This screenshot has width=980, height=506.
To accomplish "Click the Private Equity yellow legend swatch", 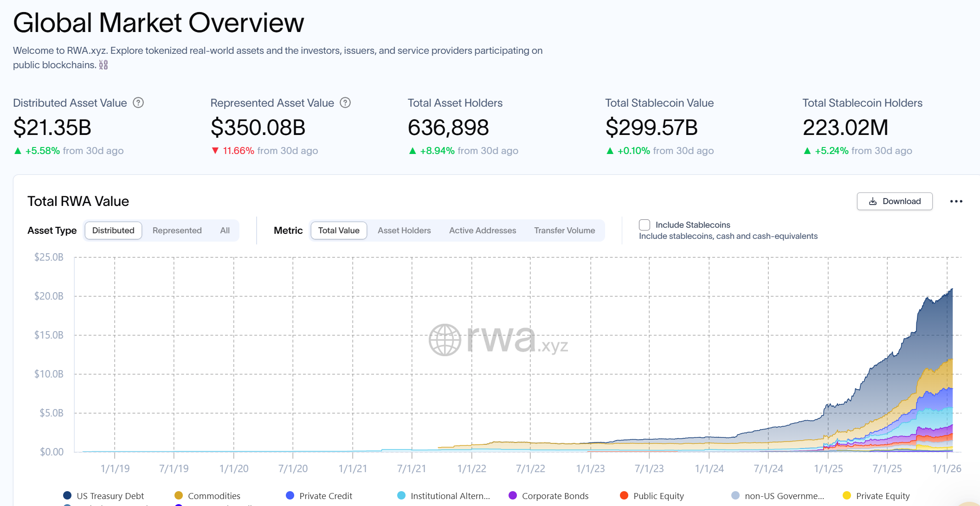I will tap(847, 495).
